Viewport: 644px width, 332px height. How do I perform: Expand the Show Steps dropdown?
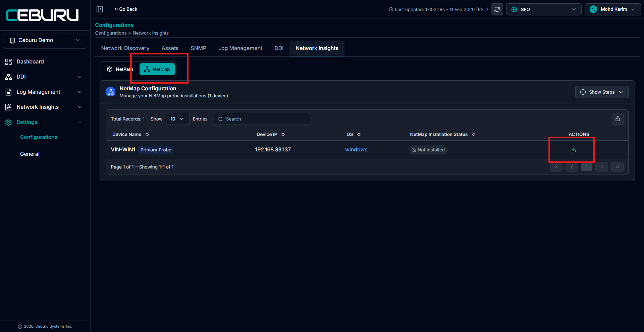pyautogui.click(x=602, y=92)
